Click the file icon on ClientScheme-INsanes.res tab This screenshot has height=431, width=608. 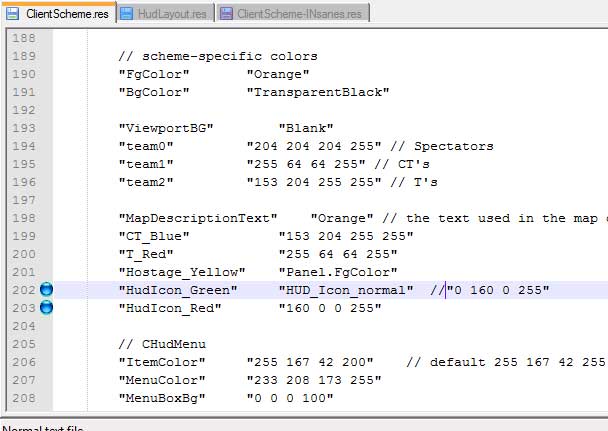[226, 13]
